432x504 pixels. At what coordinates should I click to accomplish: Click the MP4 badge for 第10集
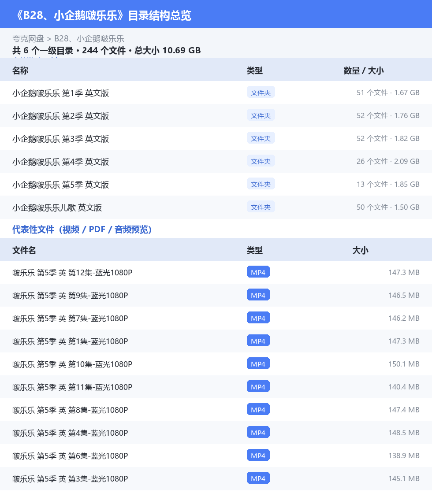tap(258, 364)
